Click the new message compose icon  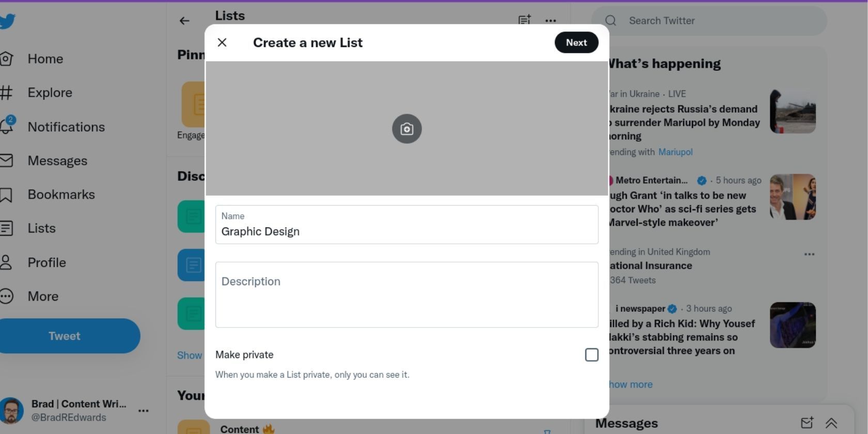point(807,423)
